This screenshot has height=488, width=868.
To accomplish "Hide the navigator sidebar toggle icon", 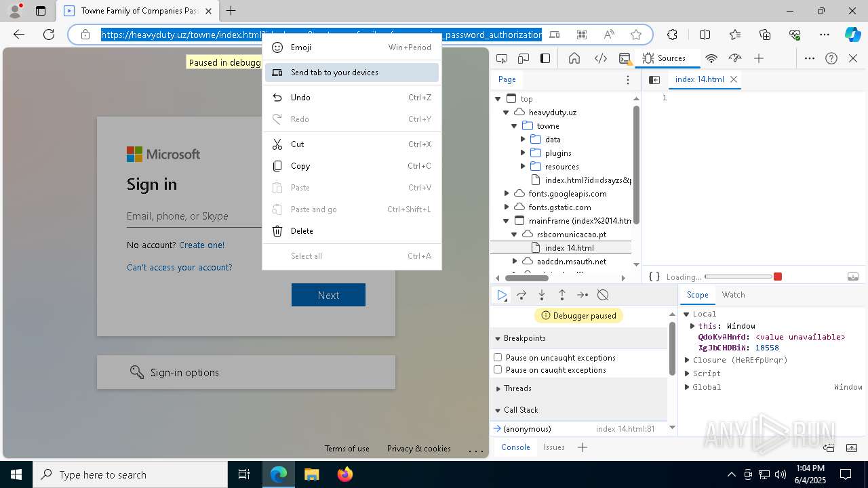I will 654,79.
